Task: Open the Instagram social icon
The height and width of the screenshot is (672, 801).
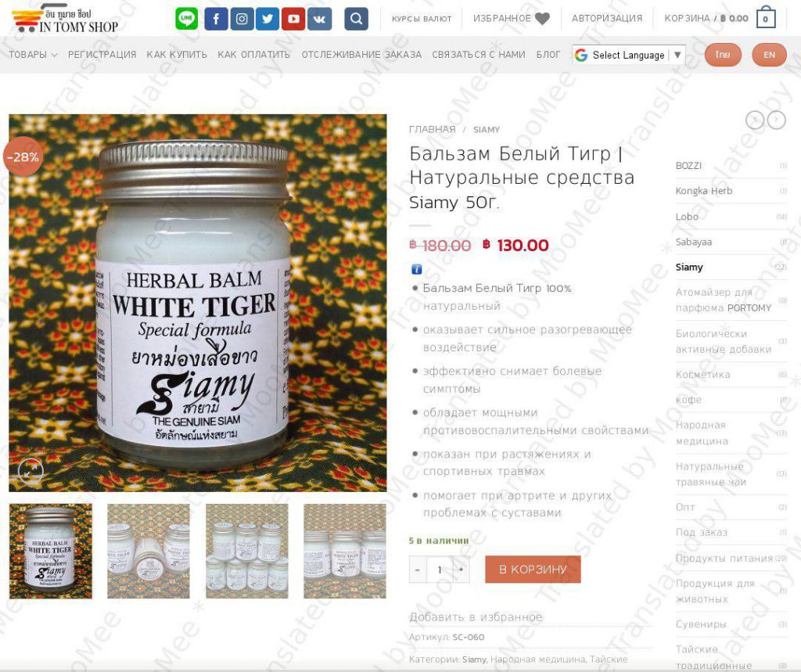Action: tap(242, 19)
